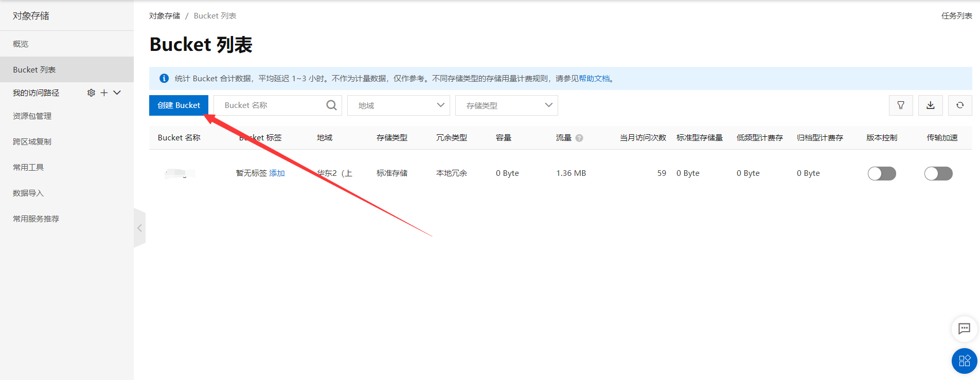
Task: Add a path with the plus icon beside 我的访问路径
Action: tap(104, 93)
